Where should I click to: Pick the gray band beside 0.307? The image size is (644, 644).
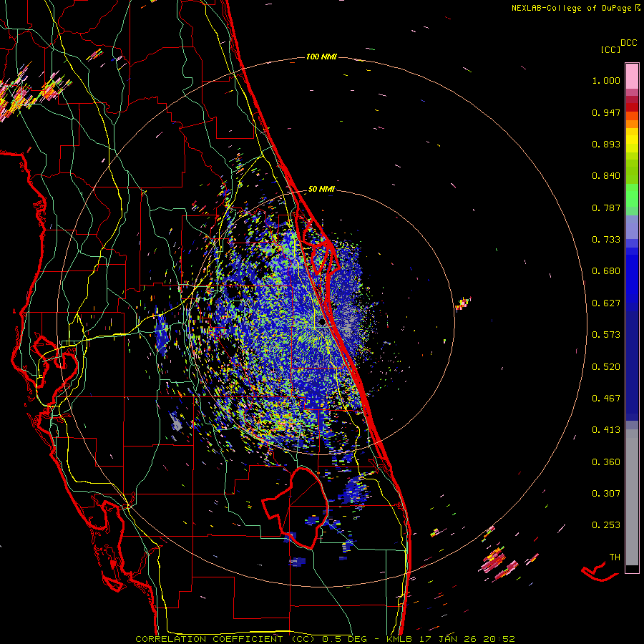click(x=632, y=497)
